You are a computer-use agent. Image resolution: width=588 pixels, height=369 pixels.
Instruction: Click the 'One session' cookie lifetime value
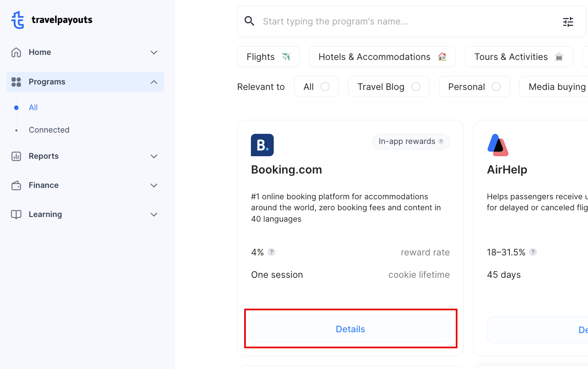pyautogui.click(x=277, y=275)
